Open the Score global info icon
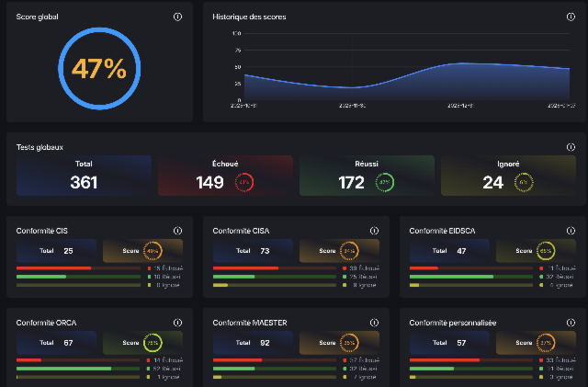The image size is (588, 387). pos(177,17)
